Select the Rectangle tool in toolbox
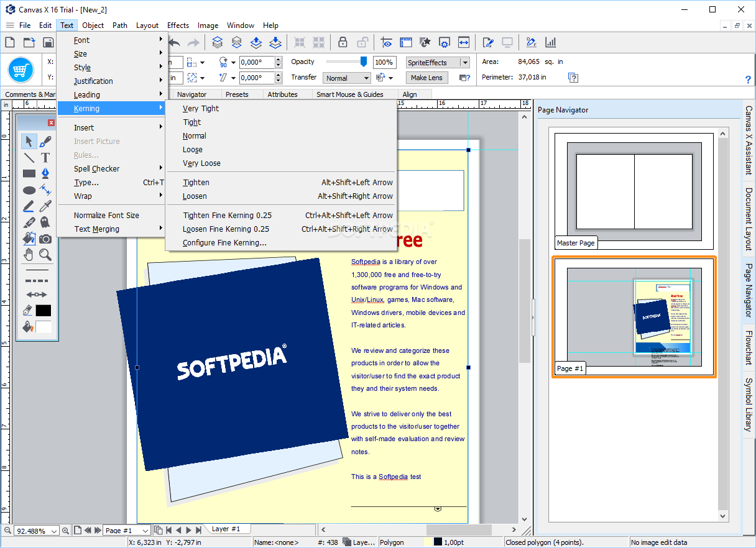Screen dimensions: 756x548 click(29, 173)
